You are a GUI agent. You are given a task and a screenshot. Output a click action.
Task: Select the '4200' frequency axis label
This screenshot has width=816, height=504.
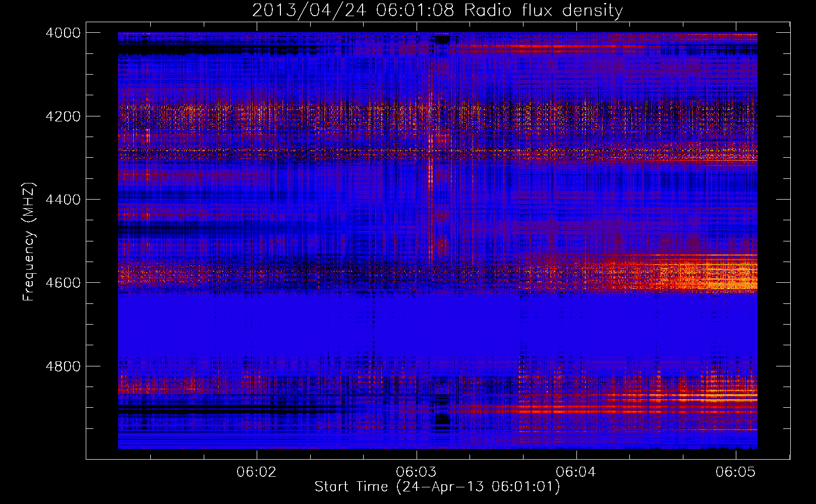pyautogui.click(x=63, y=116)
